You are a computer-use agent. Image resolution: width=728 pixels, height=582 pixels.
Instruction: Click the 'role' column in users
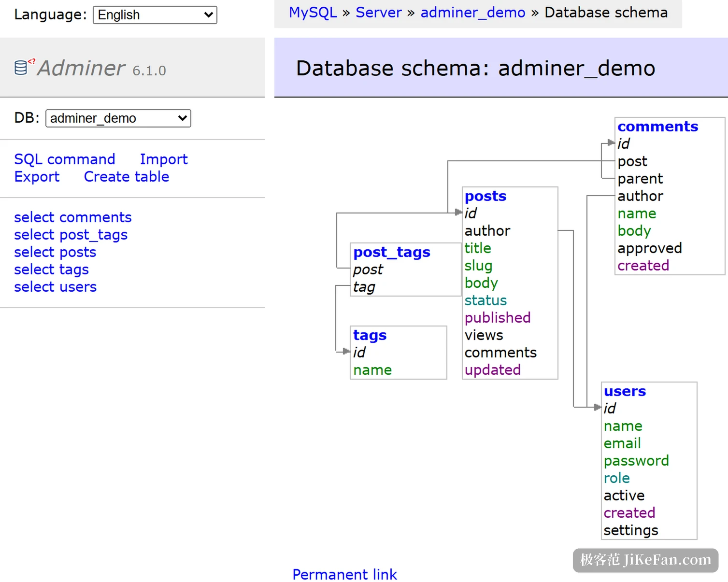(x=617, y=478)
